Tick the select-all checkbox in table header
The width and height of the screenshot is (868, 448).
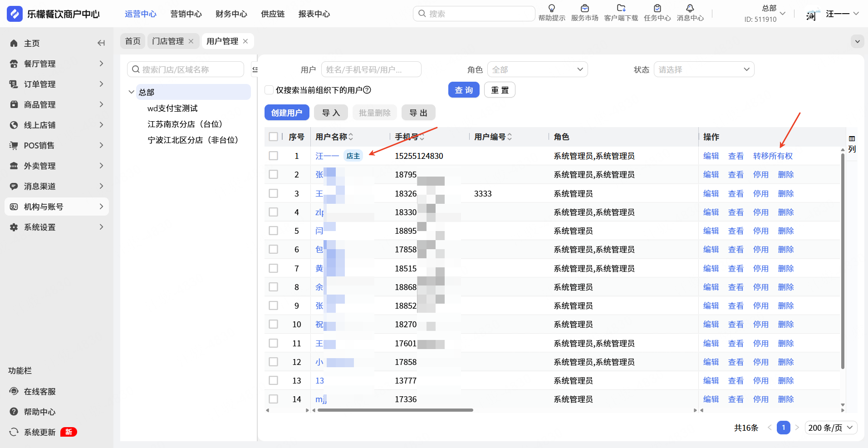273,137
